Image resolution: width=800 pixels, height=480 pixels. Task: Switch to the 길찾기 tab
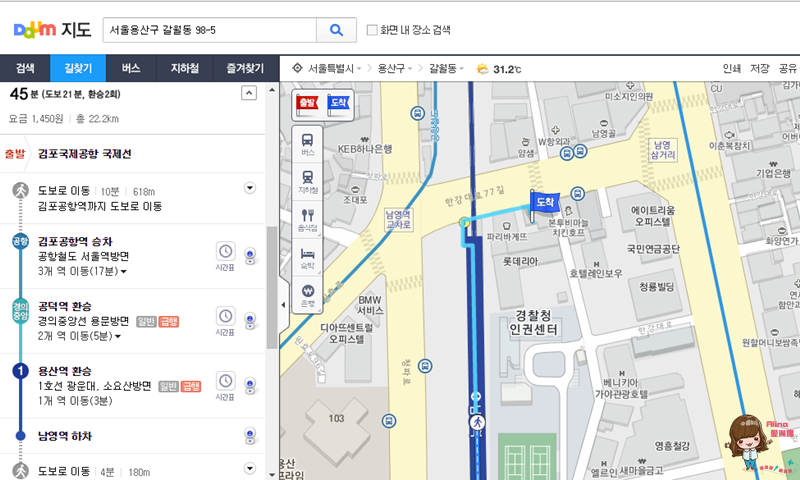click(x=78, y=68)
